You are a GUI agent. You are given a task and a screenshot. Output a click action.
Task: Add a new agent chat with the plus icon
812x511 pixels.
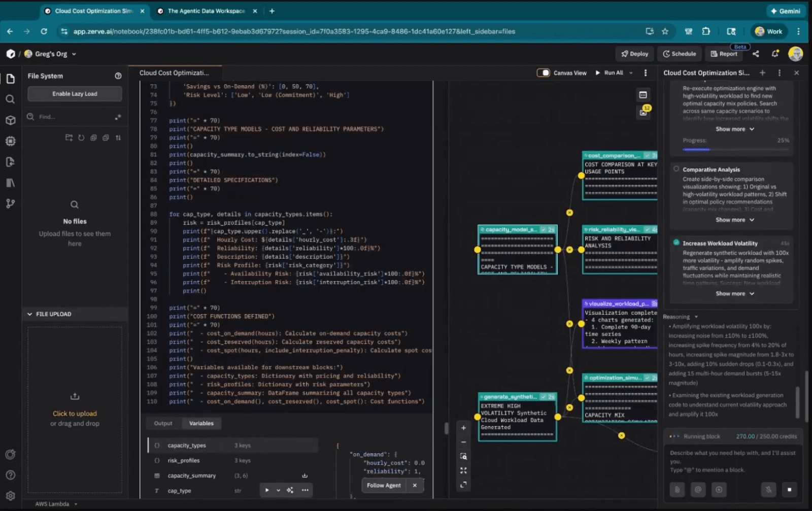tap(762, 73)
